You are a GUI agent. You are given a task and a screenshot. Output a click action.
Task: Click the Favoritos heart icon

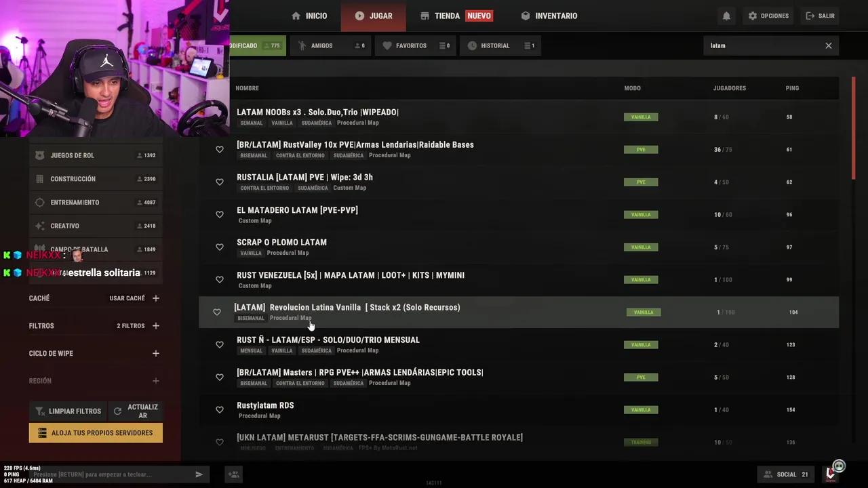(387, 45)
